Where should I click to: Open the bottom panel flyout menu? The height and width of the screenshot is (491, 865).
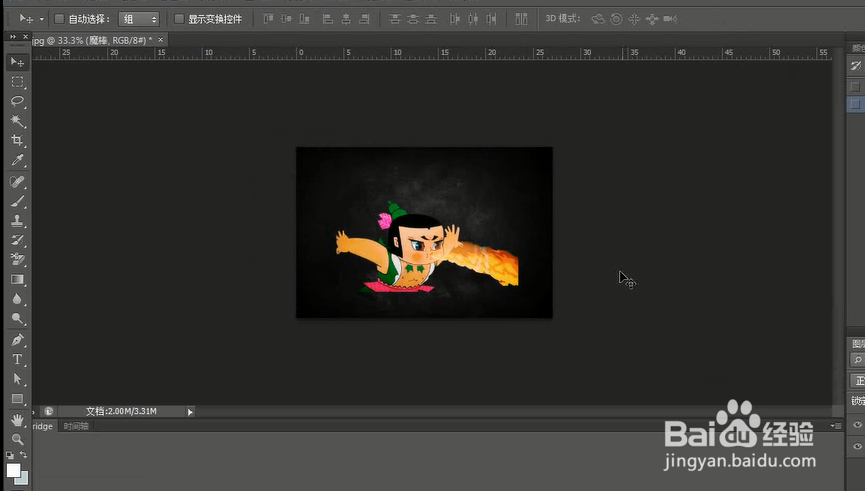(836, 426)
